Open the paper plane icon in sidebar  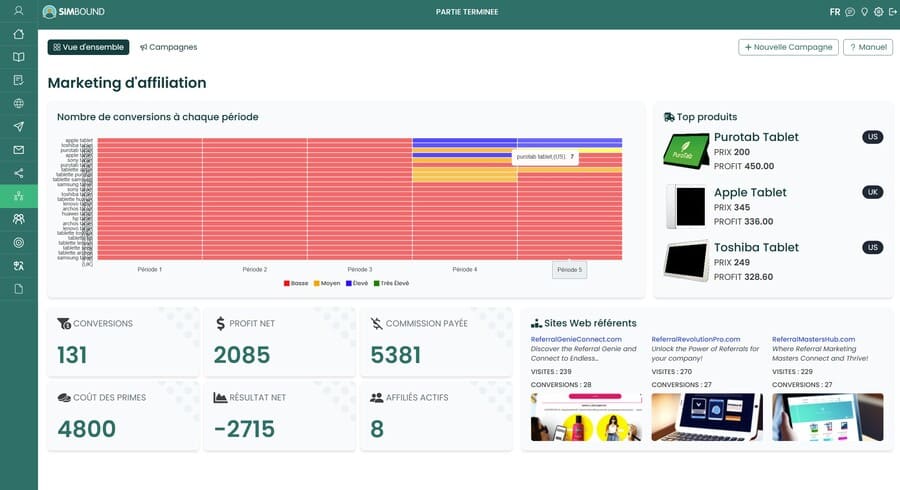(18, 126)
